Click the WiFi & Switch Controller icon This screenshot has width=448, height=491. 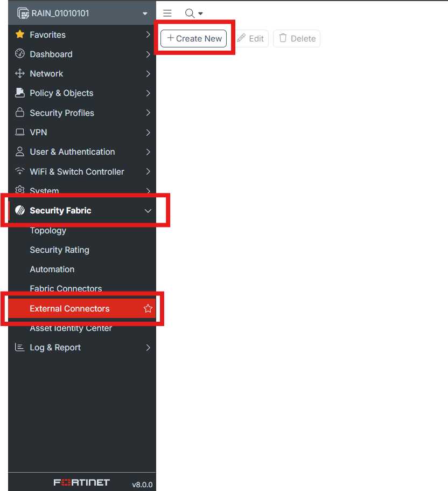pos(20,171)
